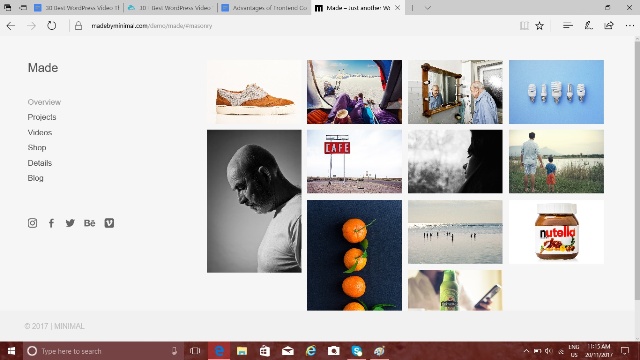Open Shop menu link
This screenshot has width=640, height=360.
pos(37,148)
